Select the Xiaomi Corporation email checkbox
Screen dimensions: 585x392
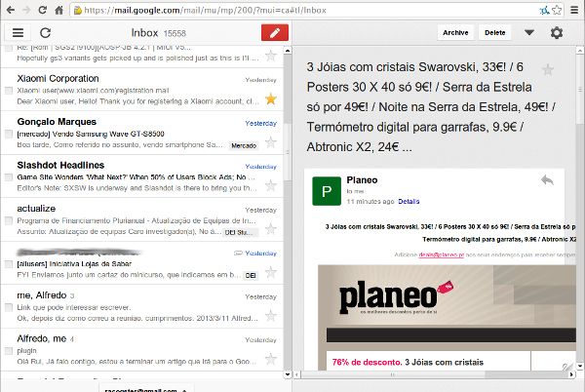click(x=9, y=91)
